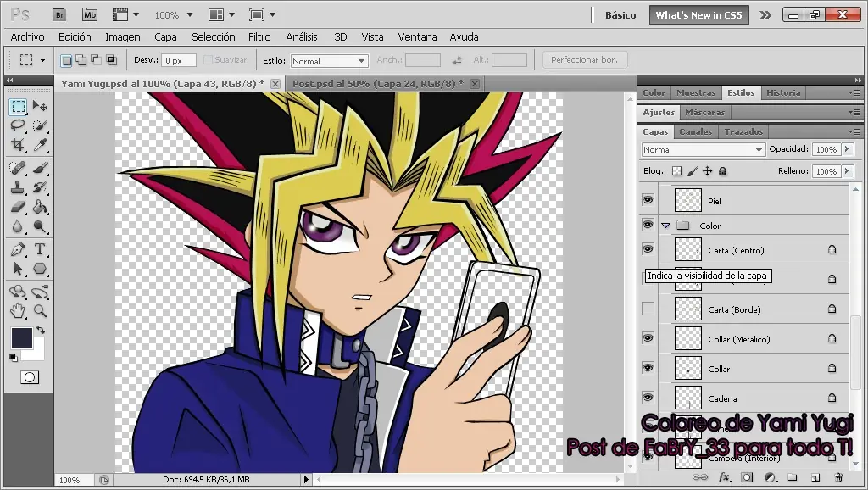Select the Move tool
The image size is (868, 490).
pyautogui.click(x=40, y=106)
